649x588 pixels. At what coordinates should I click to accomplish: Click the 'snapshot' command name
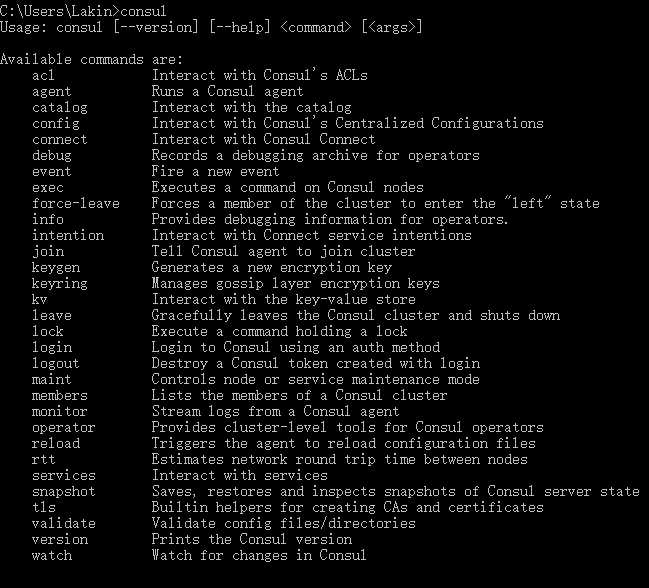pos(64,492)
